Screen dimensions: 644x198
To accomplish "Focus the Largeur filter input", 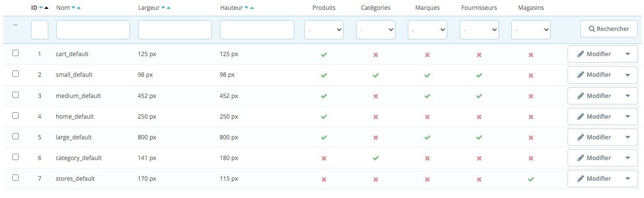I will pos(175,30).
